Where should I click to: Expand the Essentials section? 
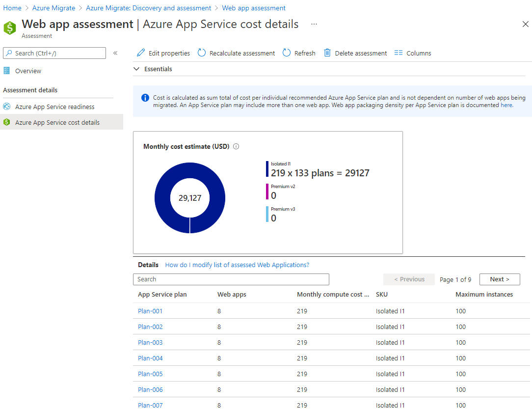136,69
